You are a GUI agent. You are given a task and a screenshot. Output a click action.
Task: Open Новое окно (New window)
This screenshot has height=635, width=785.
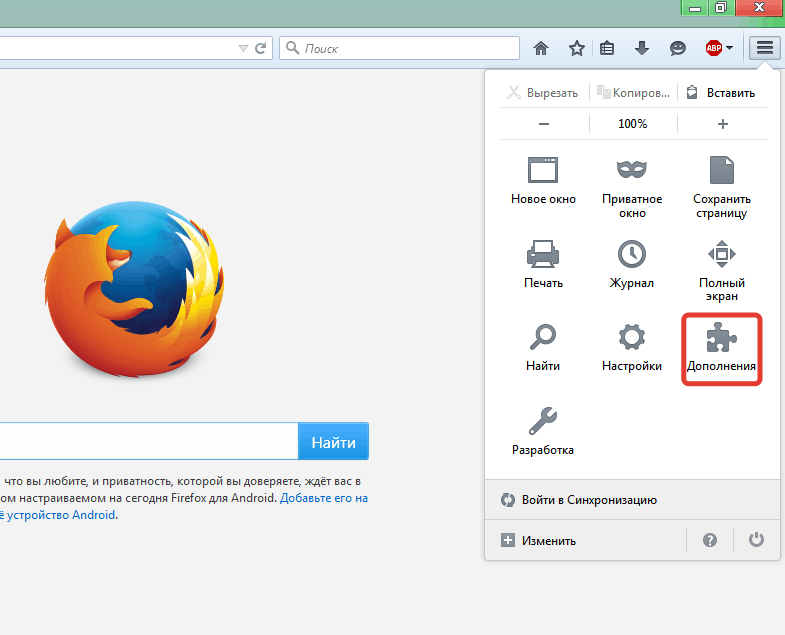(x=543, y=180)
